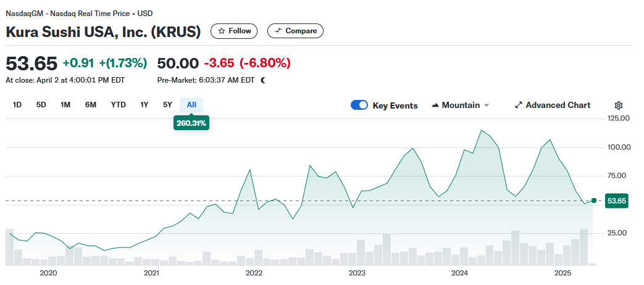Click the 125.00 y-axis label
The width and height of the screenshot is (644, 285).
point(618,118)
